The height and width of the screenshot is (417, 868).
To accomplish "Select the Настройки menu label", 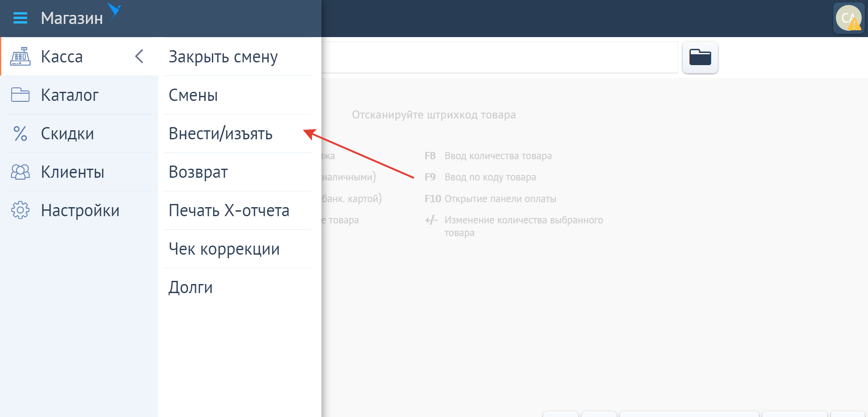I will click(80, 210).
